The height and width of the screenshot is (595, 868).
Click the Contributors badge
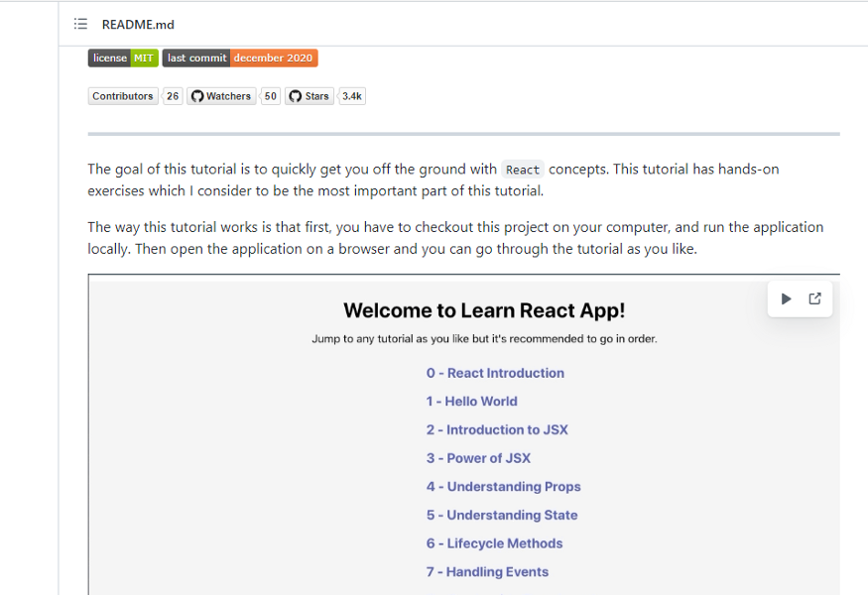[x=123, y=96]
